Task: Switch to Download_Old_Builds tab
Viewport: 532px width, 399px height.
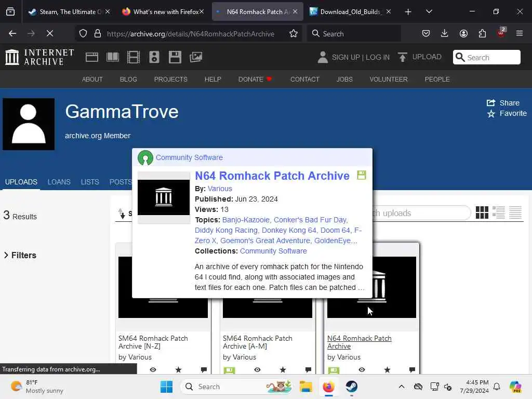Action: point(351,12)
